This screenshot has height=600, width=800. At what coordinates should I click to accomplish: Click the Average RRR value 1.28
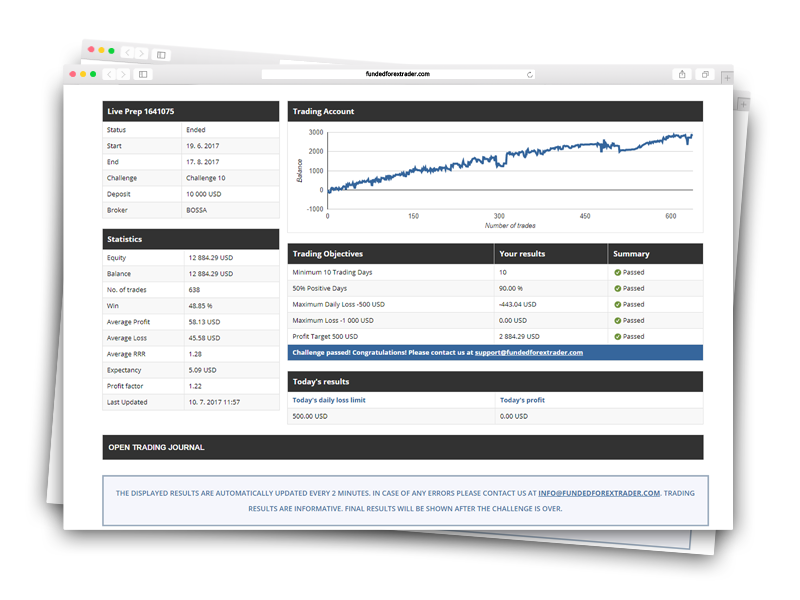[x=195, y=354]
